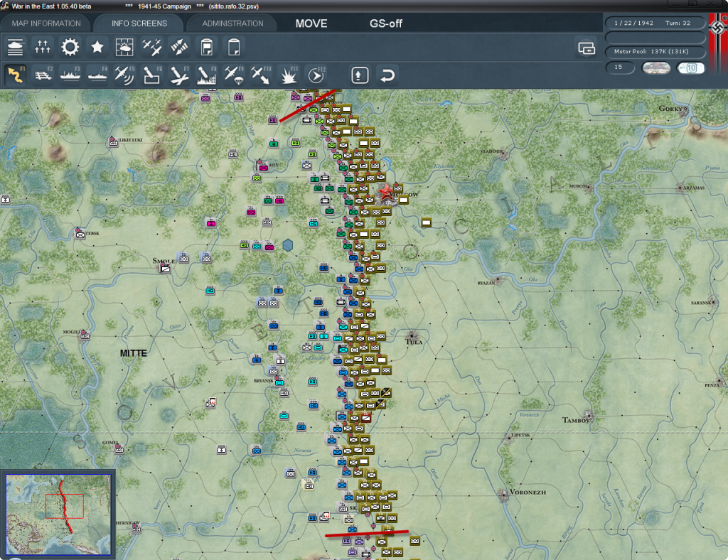This screenshot has width=728, height=560.
Task: Click the red star Moscow marker
Action: coord(385,192)
